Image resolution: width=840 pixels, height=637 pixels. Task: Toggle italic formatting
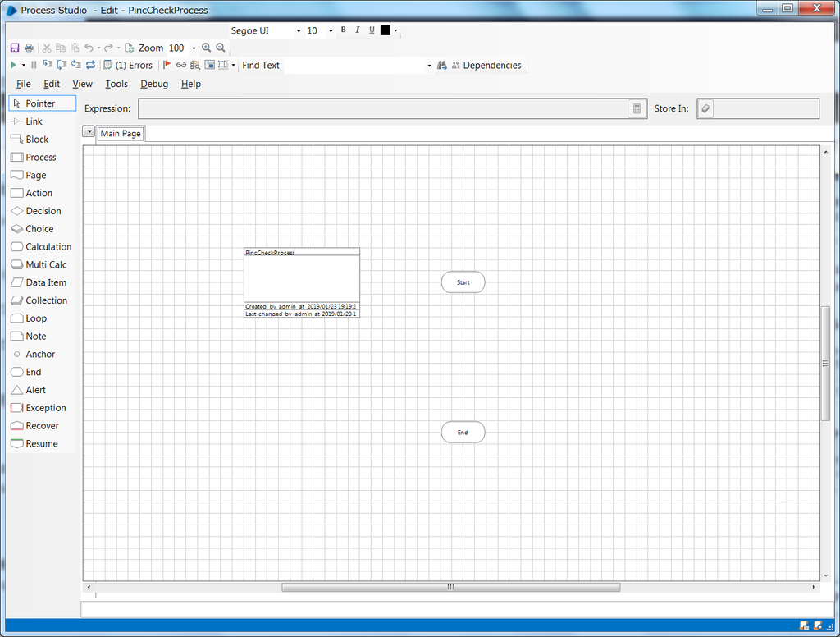(x=358, y=30)
